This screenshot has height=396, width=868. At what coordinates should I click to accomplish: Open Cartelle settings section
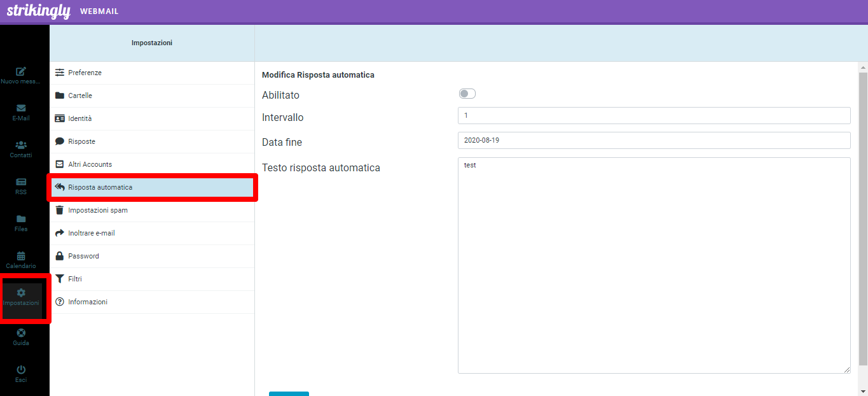tap(152, 95)
